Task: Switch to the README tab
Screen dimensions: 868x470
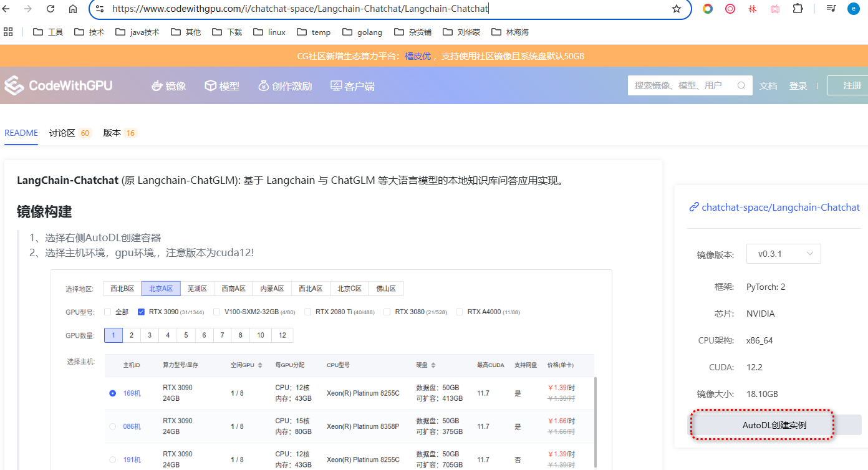Action: 21,133
